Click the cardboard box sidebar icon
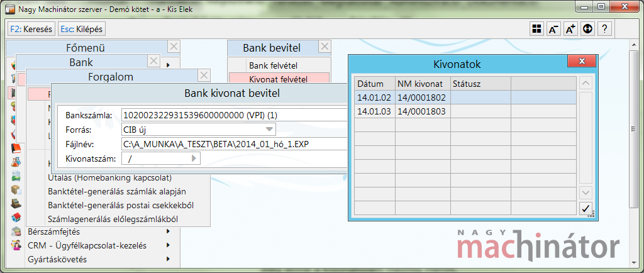Viewport: 644px width, 273px height. tap(16, 190)
